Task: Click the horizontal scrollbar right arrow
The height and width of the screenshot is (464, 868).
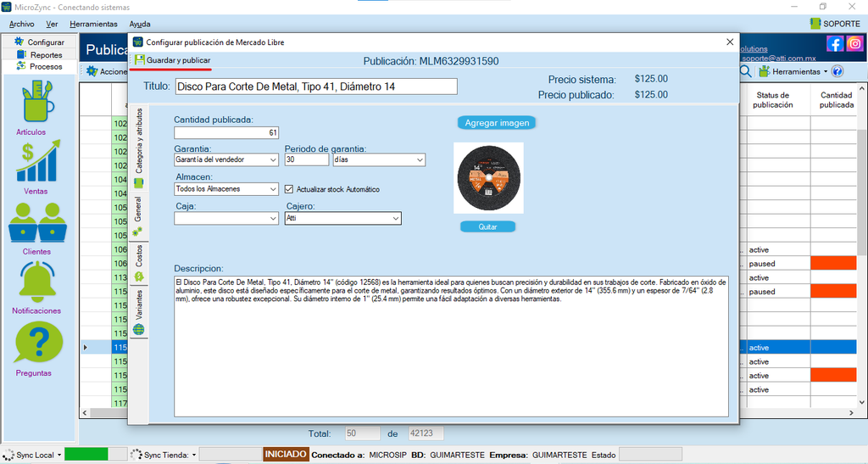Action: (x=851, y=412)
